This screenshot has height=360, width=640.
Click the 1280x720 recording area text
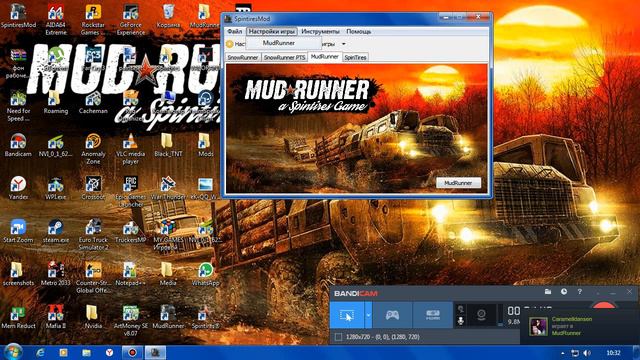click(x=382, y=337)
